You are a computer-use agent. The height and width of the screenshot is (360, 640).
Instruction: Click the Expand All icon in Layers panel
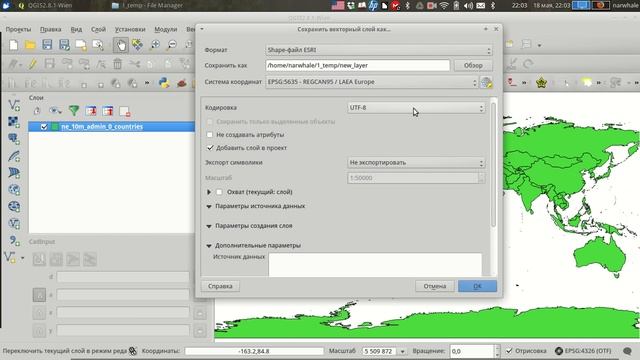pyautogui.click(x=91, y=111)
